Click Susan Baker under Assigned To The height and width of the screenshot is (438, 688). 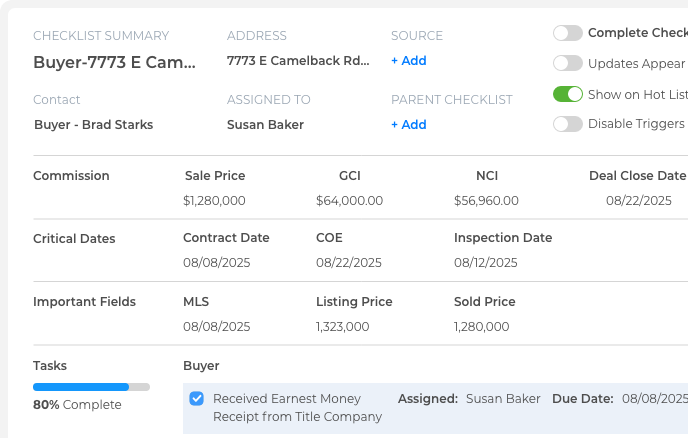click(265, 125)
